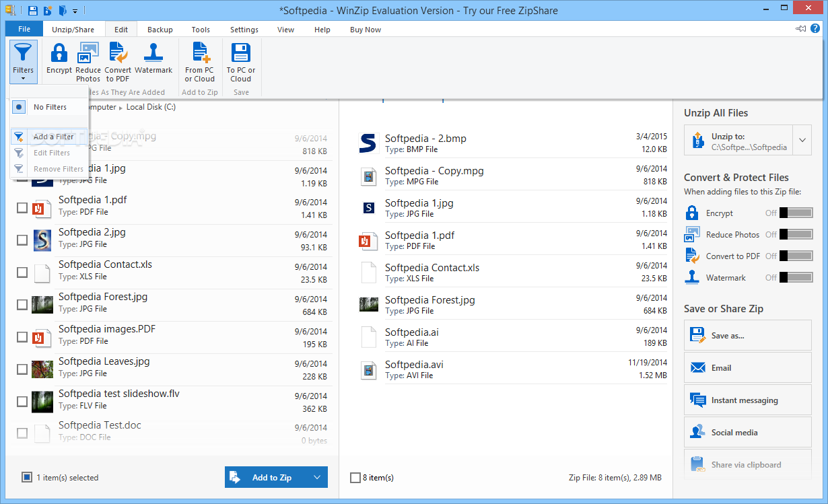Click Softpedia test slideshow.flv thumbnail
The image size is (828, 504).
point(42,401)
